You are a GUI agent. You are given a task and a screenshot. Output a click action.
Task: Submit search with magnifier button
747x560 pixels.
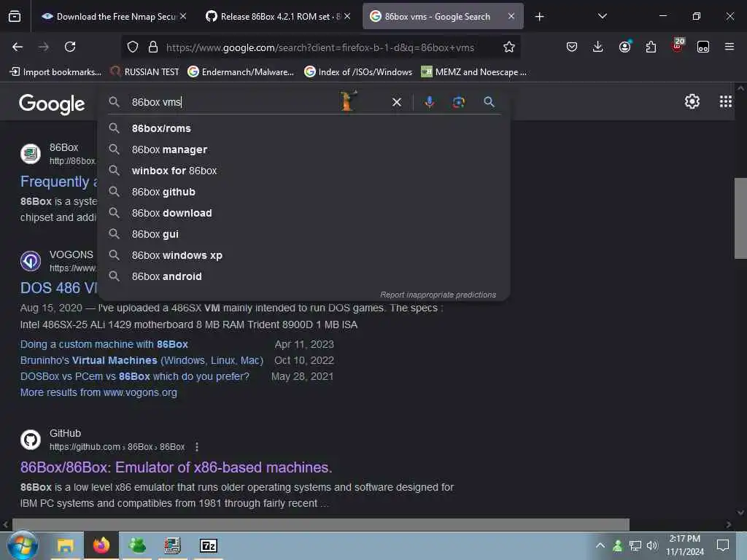(489, 102)
